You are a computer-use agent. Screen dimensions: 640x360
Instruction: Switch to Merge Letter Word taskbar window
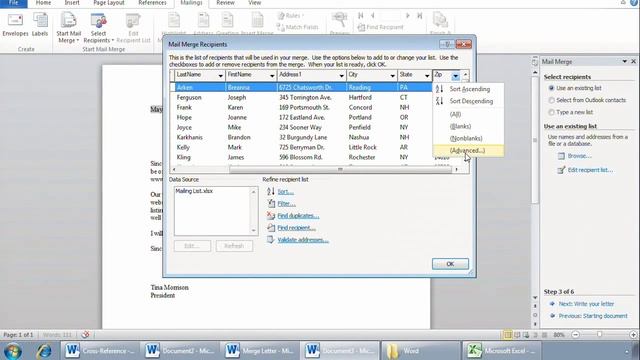click(x=260, y=351)
